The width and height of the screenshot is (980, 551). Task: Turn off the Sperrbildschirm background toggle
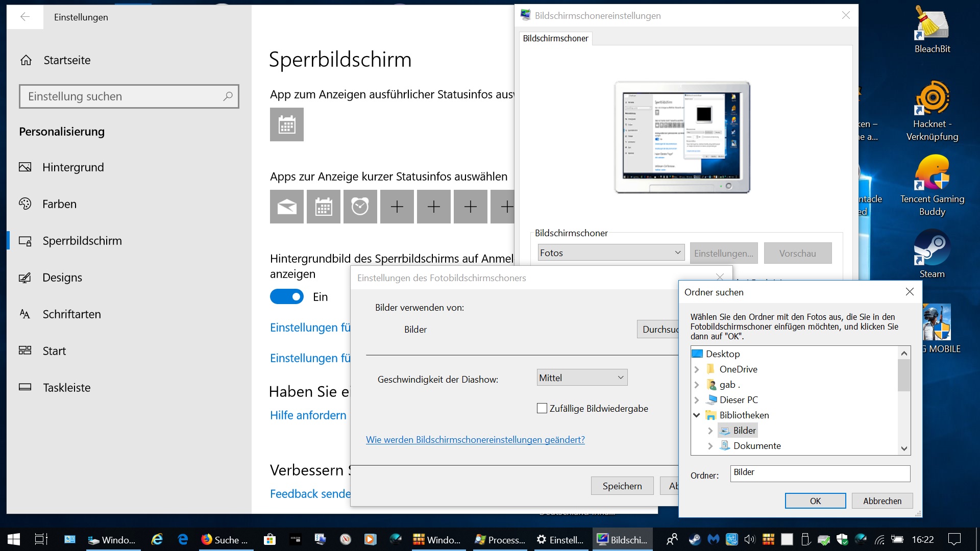tap(286, 296)
